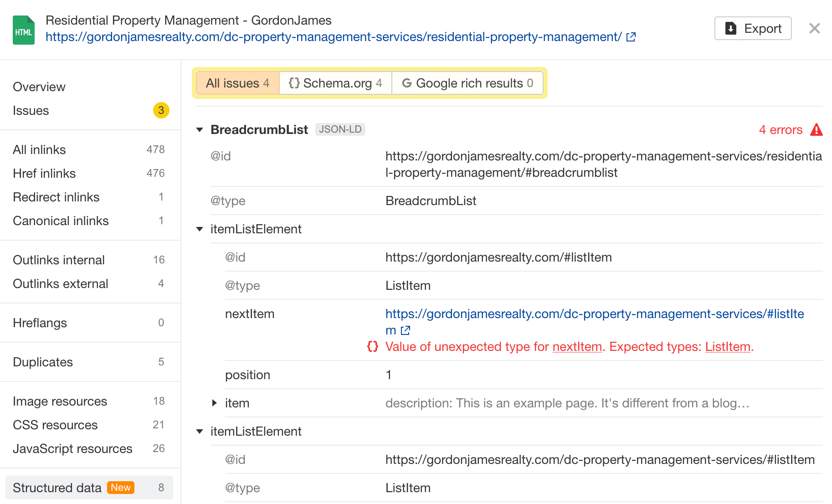832x504 pixels.
Task: Click the HTML file type icon
Action: pyautogui.click(x=23, y=30)
